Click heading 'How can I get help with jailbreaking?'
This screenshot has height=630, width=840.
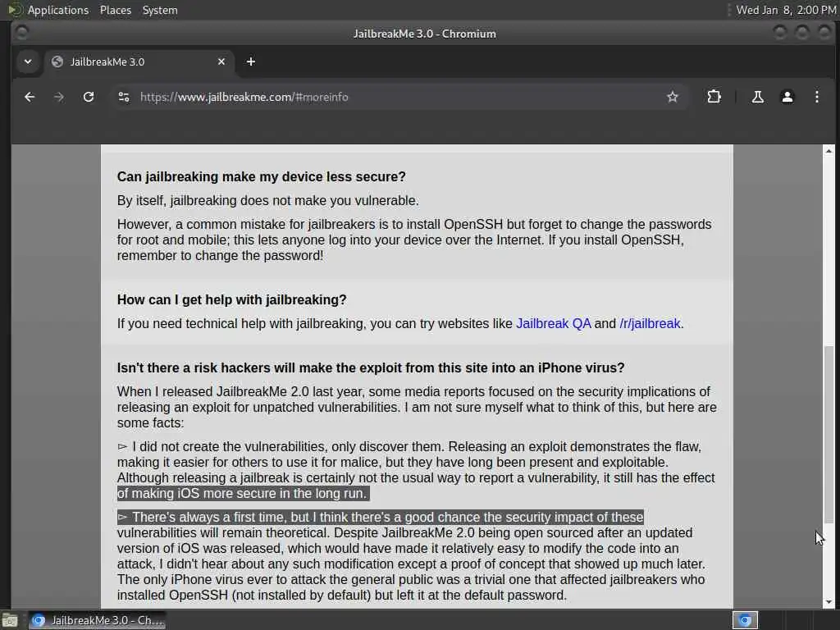(232, 300)
